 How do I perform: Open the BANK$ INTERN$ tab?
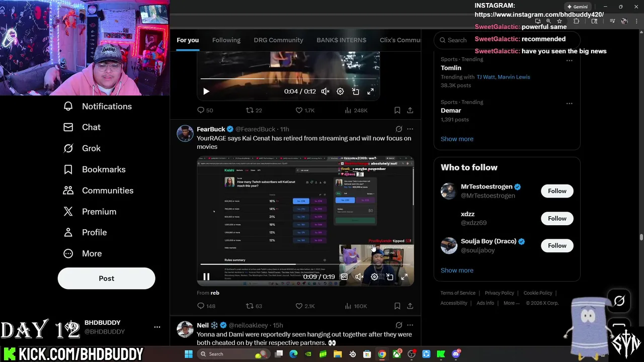click(x=341, y=40)
